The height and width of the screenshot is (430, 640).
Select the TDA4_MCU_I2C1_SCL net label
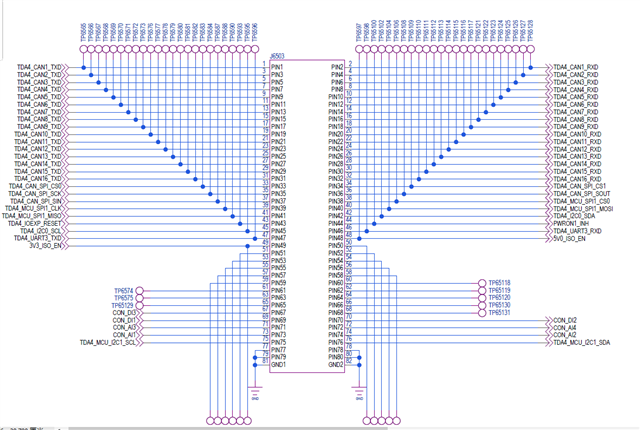pyautogui.click(x=108, y=343)
